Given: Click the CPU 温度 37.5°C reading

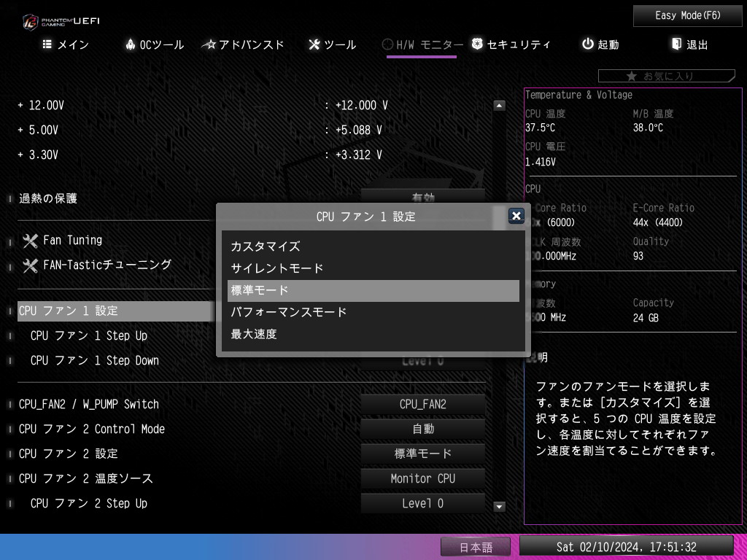Looking at the screenshot, I should click(541, 128).
